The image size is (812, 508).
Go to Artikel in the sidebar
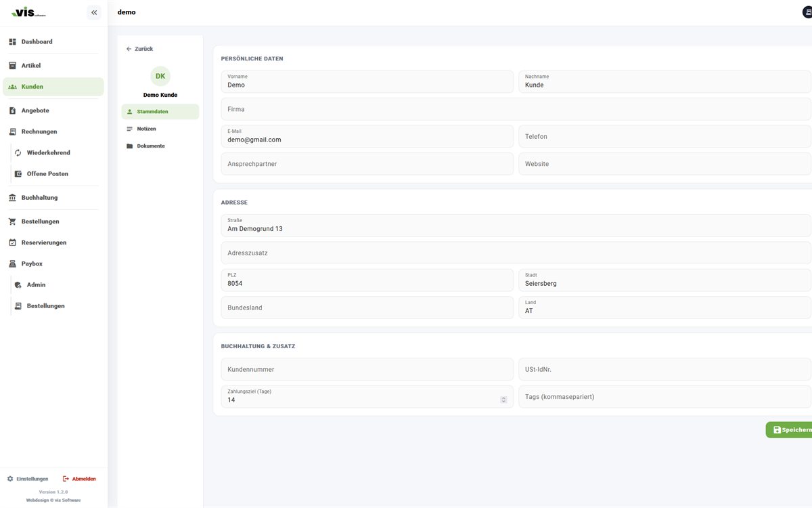click(x=53, y=66)
